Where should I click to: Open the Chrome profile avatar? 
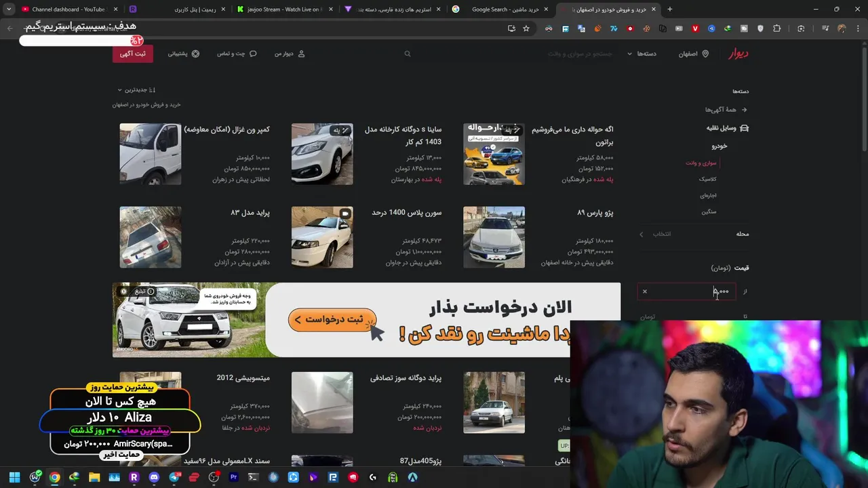click(842, 28)
